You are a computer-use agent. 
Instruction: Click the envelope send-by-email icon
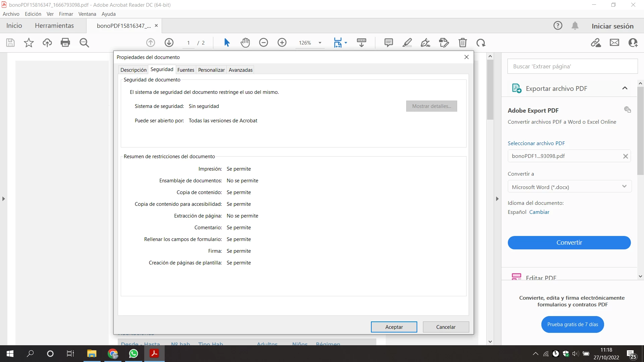pyautogui.click(x=614, y=43)
